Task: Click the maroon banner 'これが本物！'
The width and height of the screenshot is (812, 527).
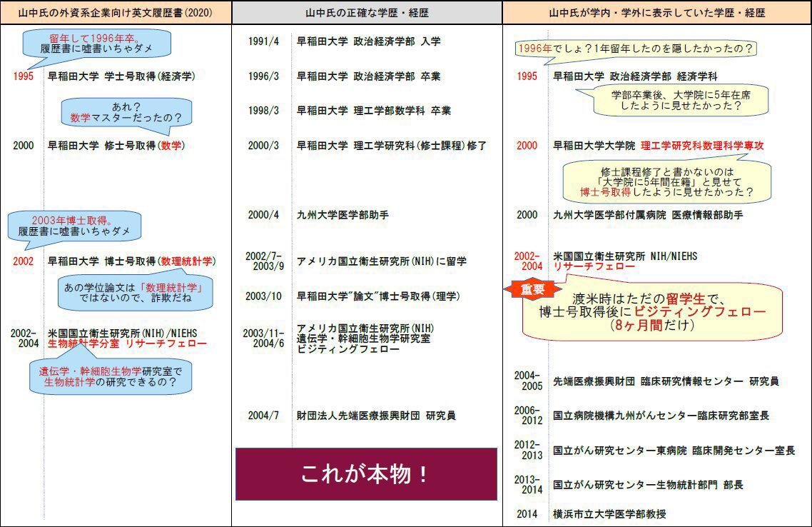Action: [x=366, y=474]
